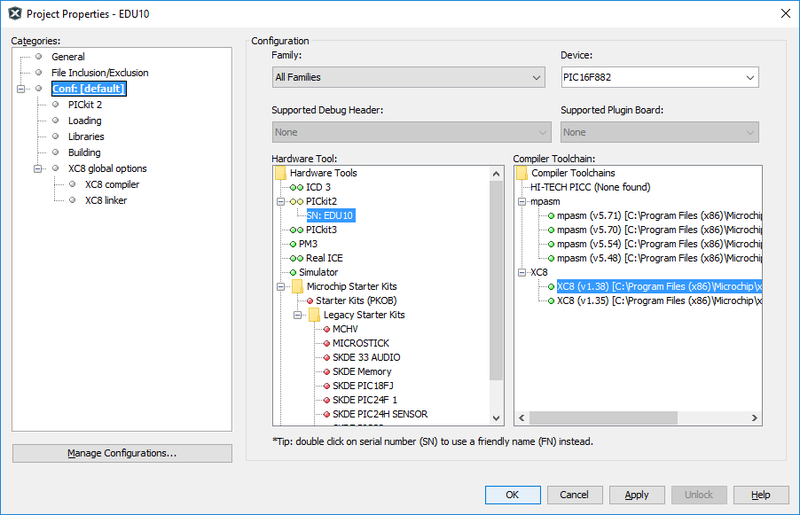The width and height of the screenshot is (800, 515).
Task: Select HI-TECH PICC (None found) entry
Action: pos(590,187)
